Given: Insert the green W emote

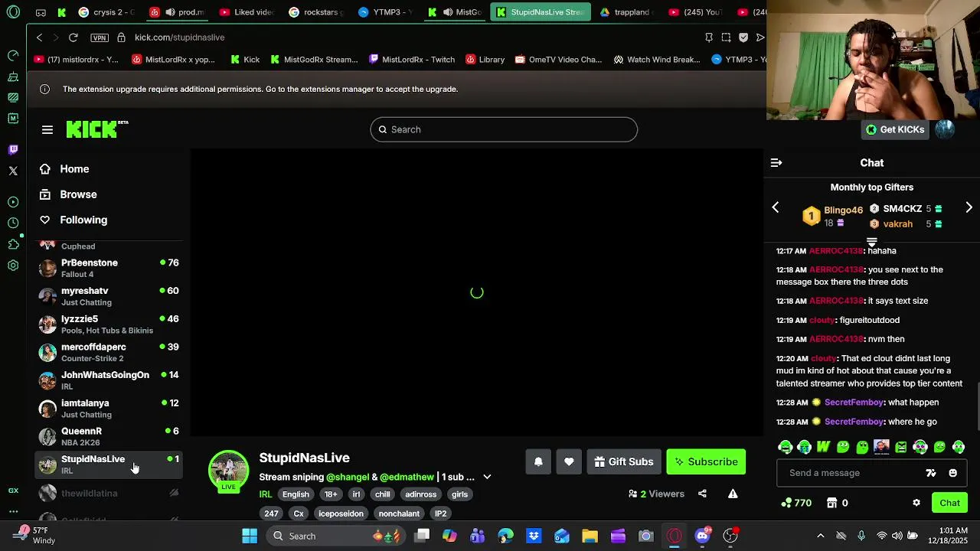Looking at the screenshot, I should (823, 447).
